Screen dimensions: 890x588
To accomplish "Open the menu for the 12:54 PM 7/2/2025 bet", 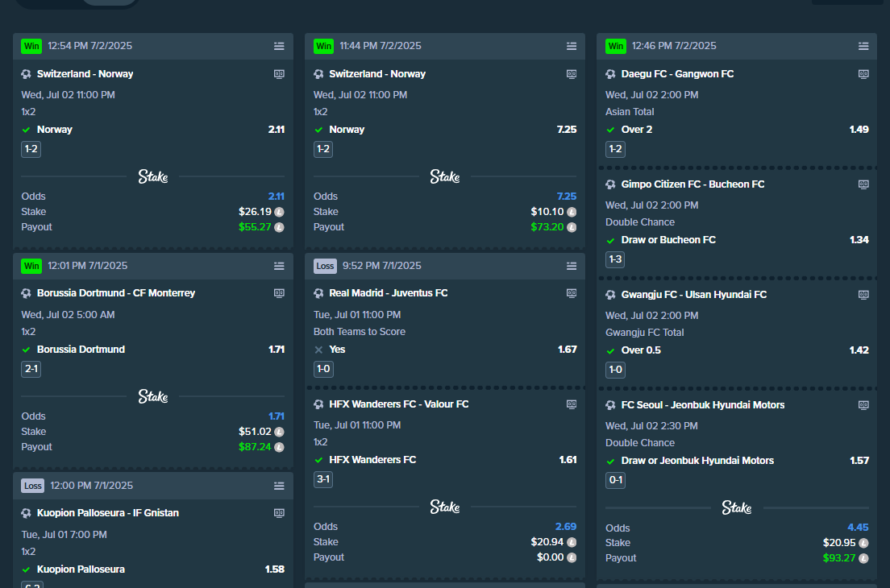I will point(279,46).
